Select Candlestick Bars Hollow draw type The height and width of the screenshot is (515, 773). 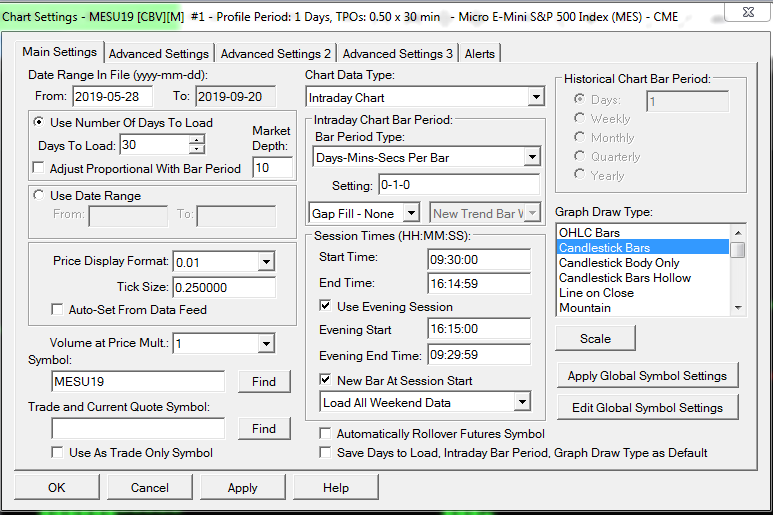coord(643,277)
